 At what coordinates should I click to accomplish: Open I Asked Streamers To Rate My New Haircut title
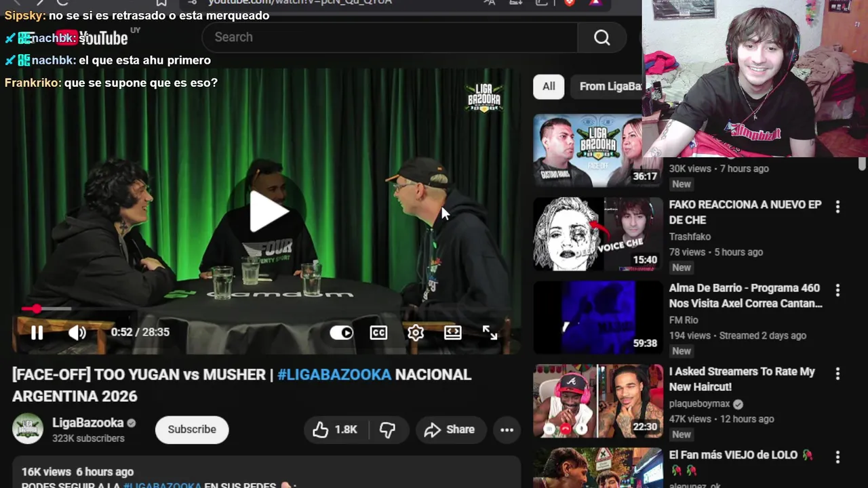[742, 379]
